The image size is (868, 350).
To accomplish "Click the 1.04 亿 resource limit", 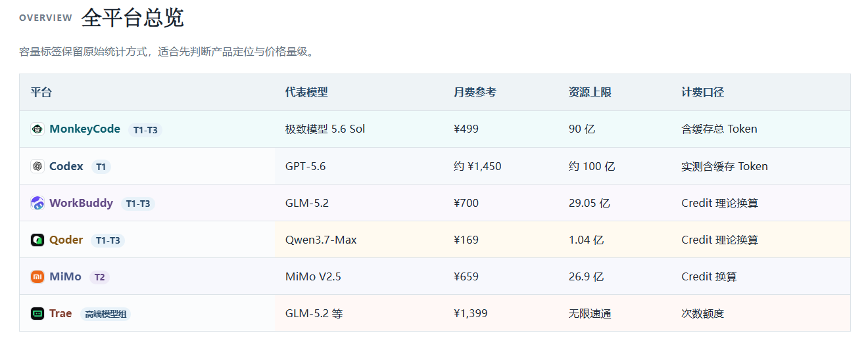I will (x=586, y=240).
